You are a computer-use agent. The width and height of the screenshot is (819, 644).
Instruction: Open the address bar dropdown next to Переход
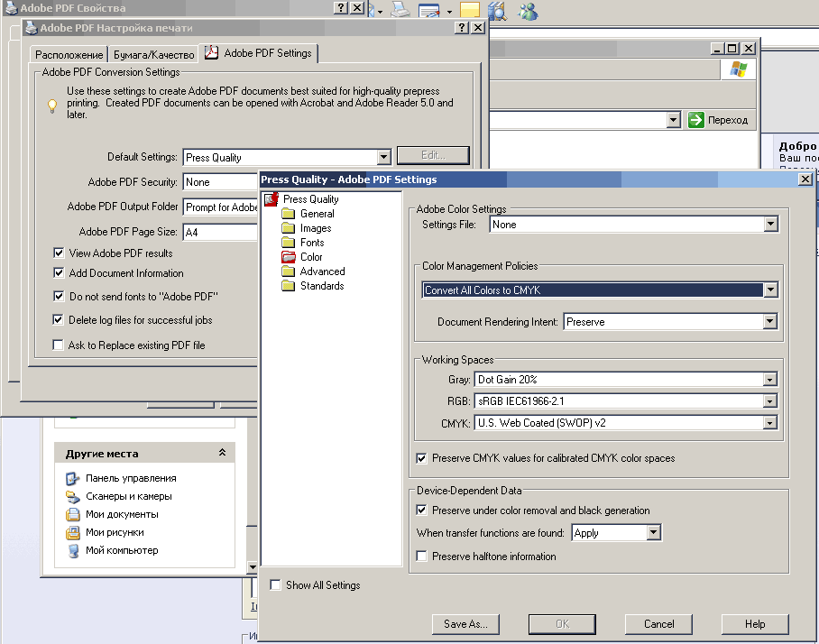click(x=674, y=120)
